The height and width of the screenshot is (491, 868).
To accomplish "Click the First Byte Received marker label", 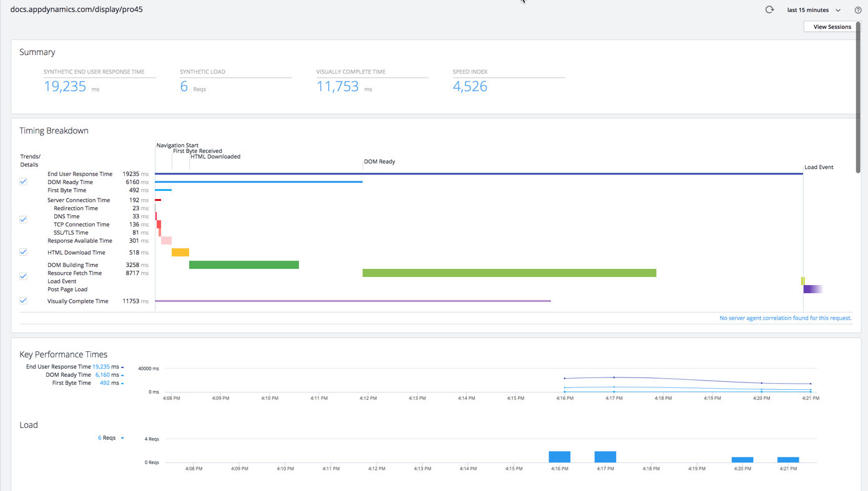I will [x=197, y=151].
